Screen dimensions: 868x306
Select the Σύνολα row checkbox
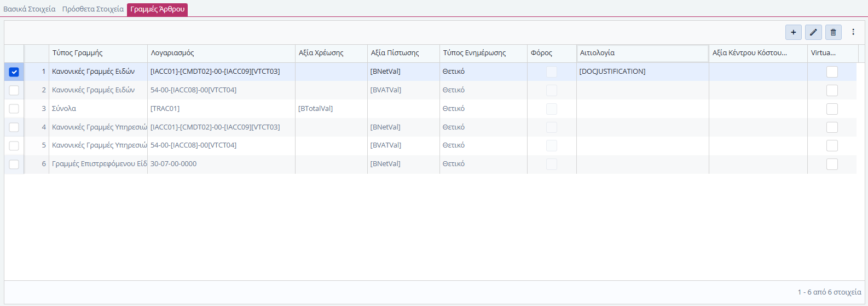(x=14, y=109)
